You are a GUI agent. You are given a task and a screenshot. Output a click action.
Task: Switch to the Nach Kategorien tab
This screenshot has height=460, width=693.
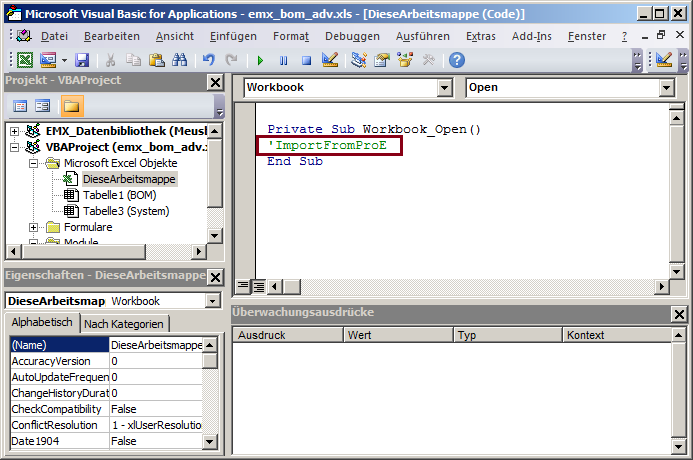125,323
